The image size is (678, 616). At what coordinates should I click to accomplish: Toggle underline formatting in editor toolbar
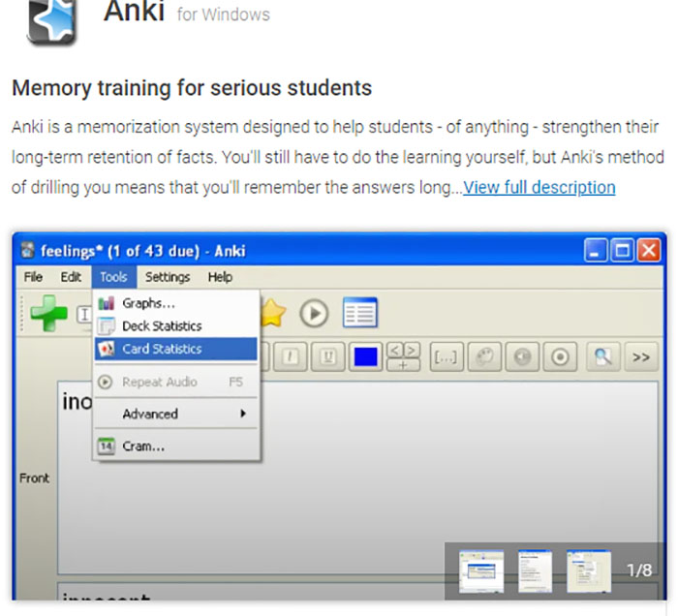[330, 356]
